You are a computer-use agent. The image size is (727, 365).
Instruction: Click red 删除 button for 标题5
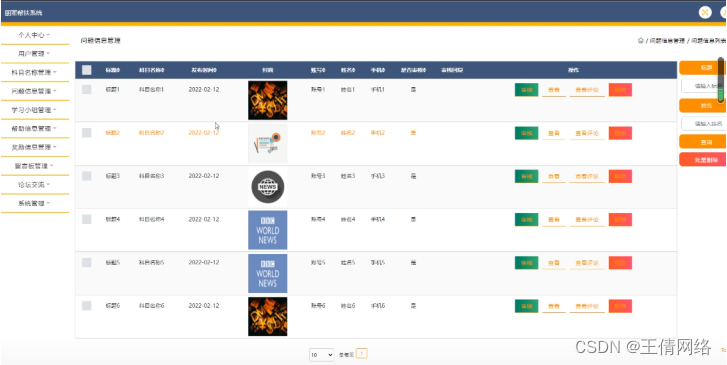[620, 263]
